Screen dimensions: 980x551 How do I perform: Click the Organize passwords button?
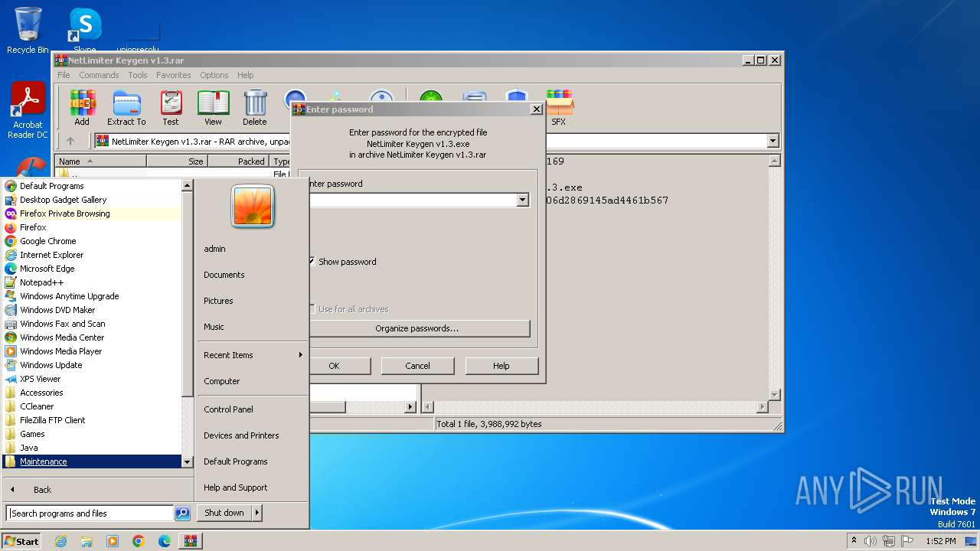tap(417, 328)
